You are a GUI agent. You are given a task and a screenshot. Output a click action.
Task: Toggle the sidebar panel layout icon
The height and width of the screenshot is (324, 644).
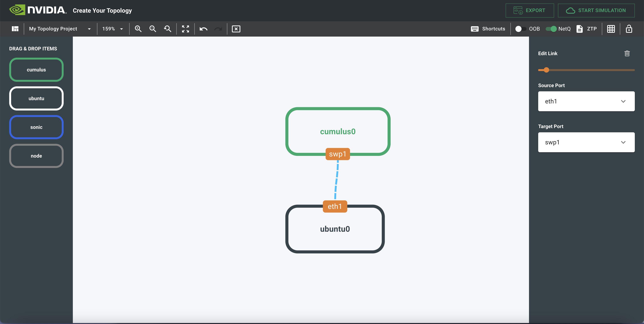(15, 29)
